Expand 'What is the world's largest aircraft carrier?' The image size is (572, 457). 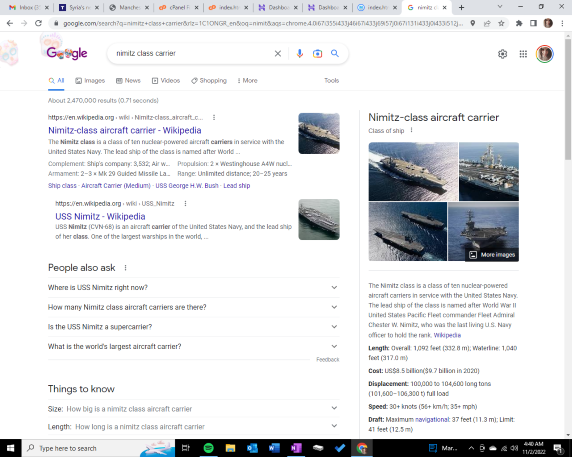coord(193,346)
